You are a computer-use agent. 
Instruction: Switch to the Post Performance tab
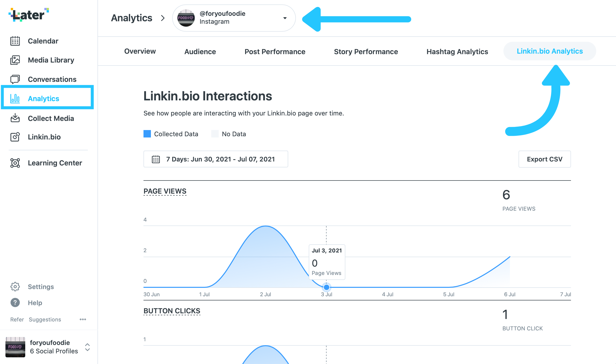click(x=275, y=51)
